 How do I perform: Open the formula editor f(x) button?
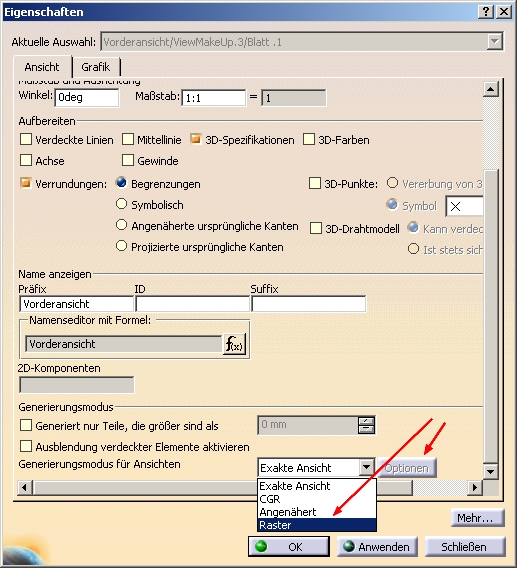click(234, 344)
